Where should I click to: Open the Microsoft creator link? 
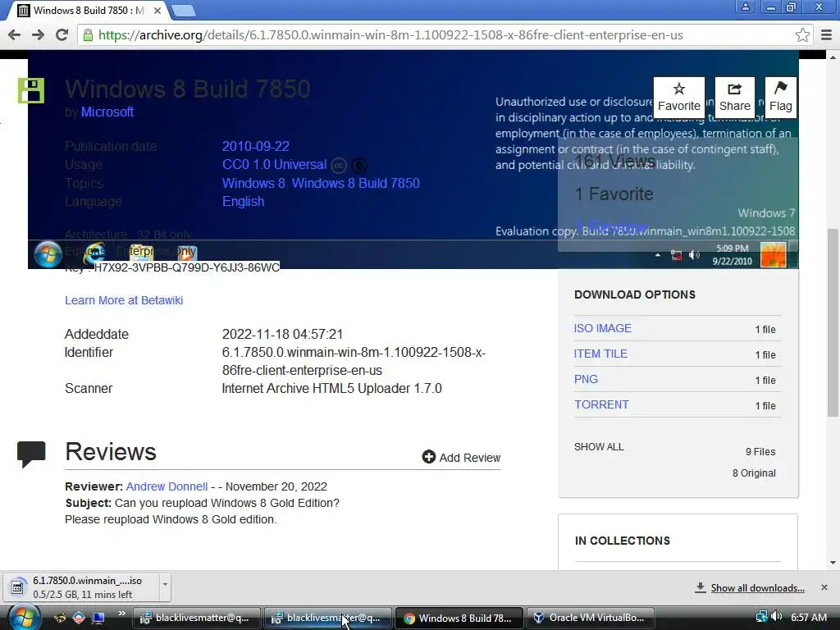coord(107,112)
